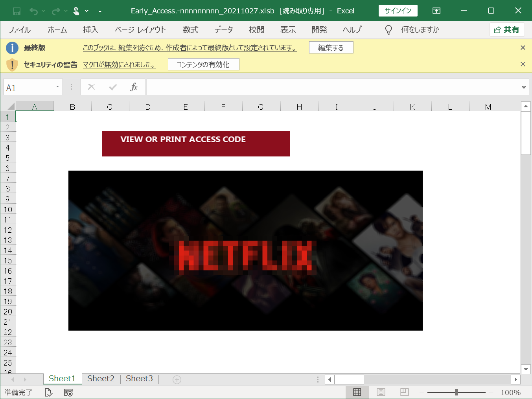Image resolution: width=532 pixels, height=399 pixels.
Task: Click the 編集する button
Action: (x=331, y=48)
